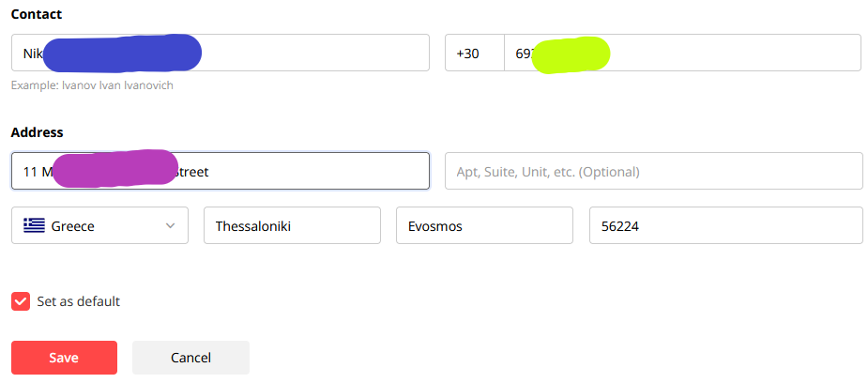Expand the country dropdown chevron arrow
This screenshot has width=868, height=383.
pyautogui.click(x=171, y=226)
